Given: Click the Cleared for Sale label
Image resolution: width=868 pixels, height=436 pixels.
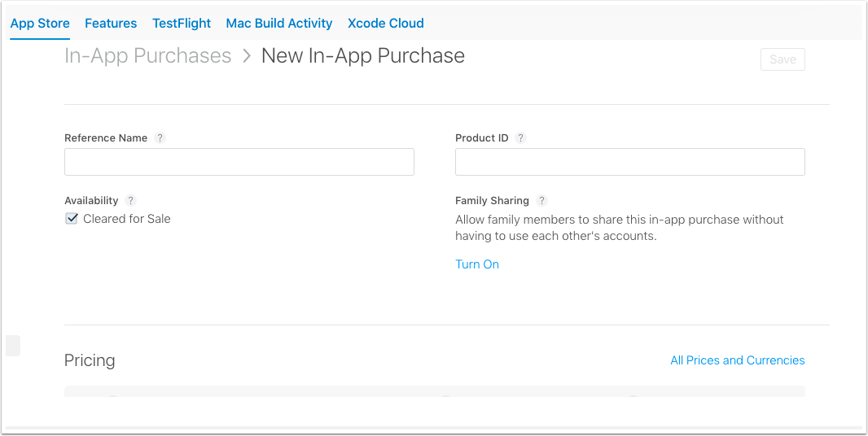Looking at the screenshot, I should tap(127, 219).
